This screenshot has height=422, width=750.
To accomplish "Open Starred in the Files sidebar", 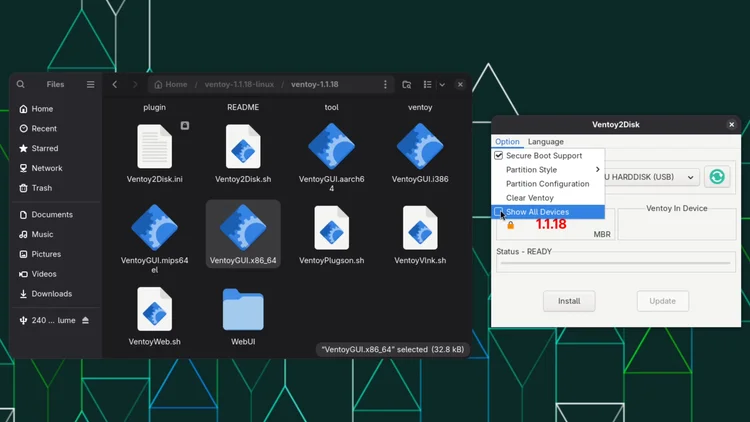I will (x=55, y=148).
